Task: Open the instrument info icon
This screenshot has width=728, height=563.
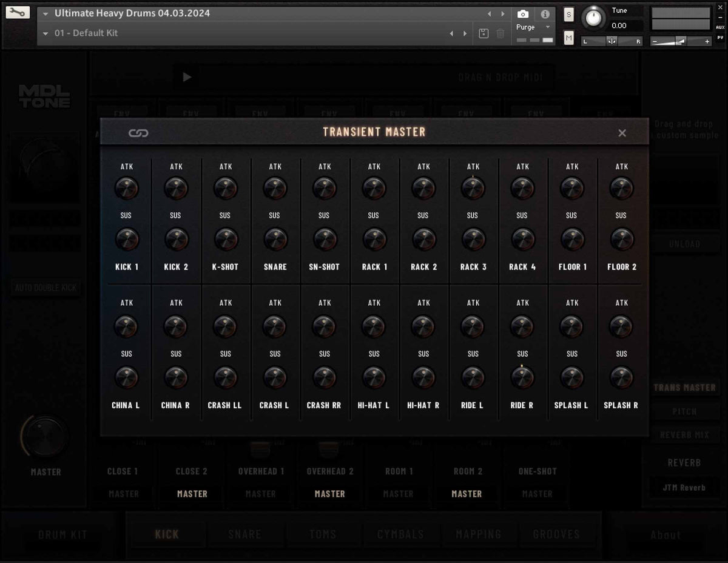Action: click(545, 14)
